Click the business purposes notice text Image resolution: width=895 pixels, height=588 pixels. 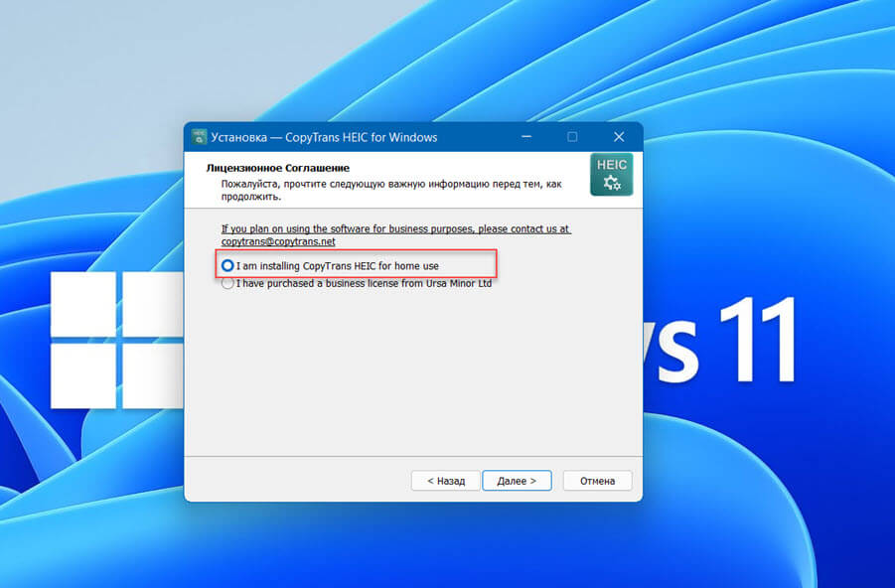point(396,235)
